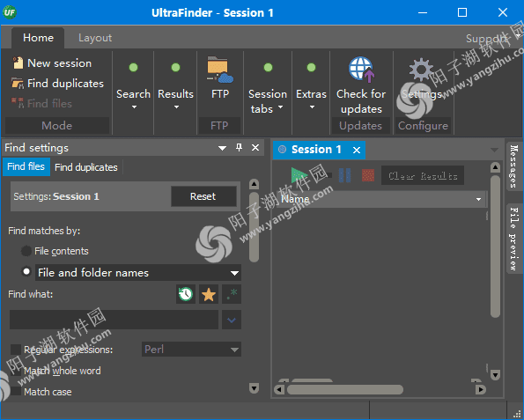This screenshot has width=524, height=420.
Task: Open favorites star icon
Action: [209, 294]
